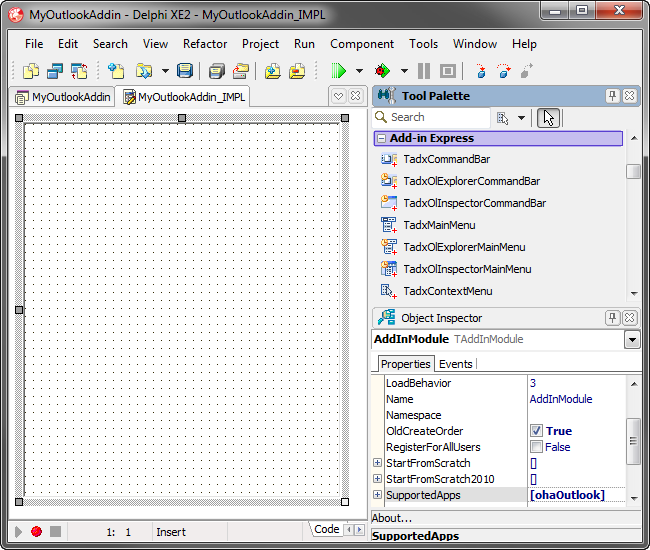Select the TadxOlExplorerMainMenu component

(453, 247)
